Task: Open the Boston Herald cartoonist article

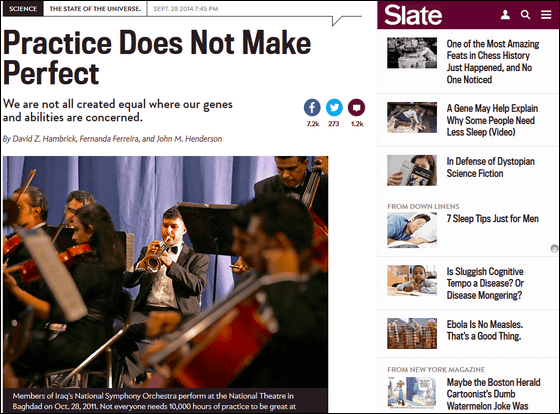Action: click(x=493, y=394)
